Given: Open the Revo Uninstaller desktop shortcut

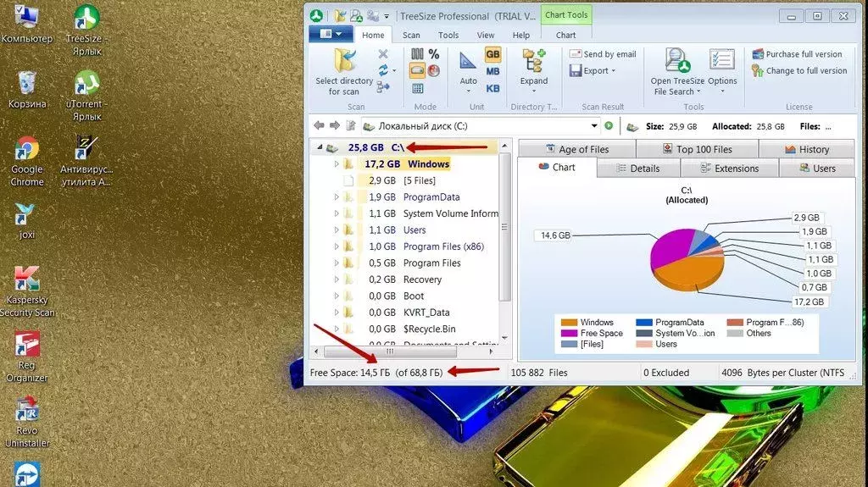Looking at the screenshot, I should (26, 423).
